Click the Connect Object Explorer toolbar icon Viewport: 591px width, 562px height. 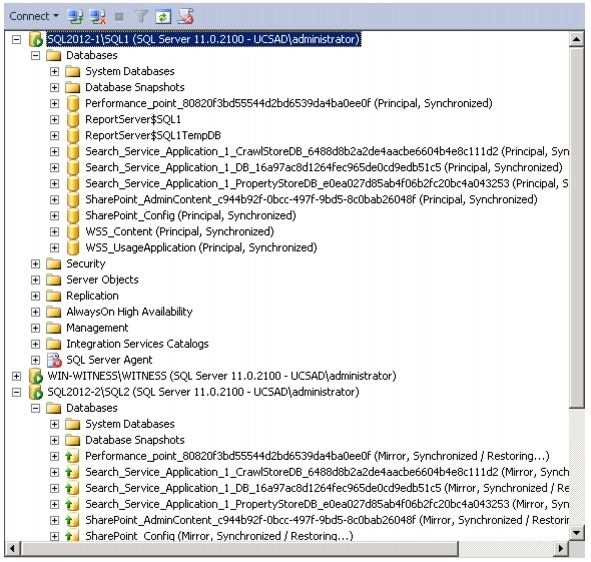coord(75,16)
